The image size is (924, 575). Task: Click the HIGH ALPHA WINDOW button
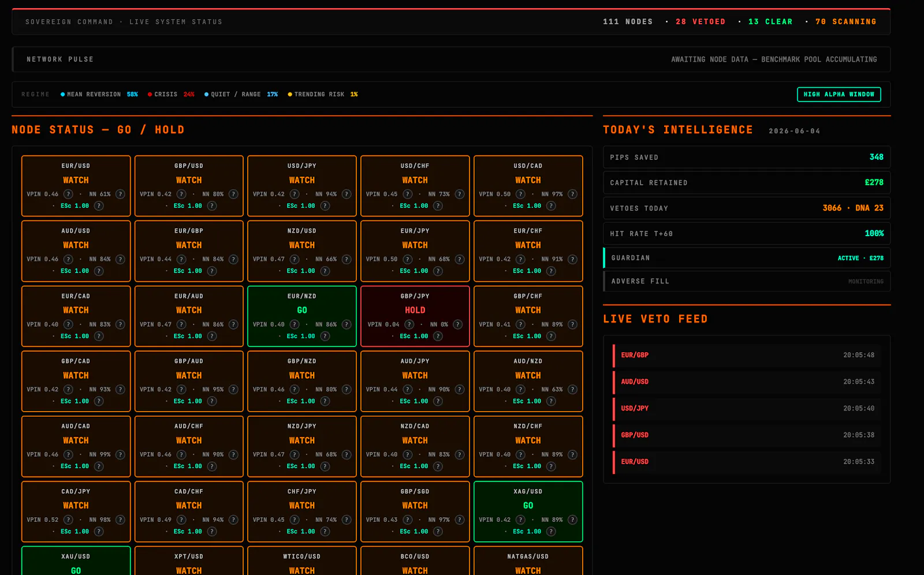[x=839, y=94]
